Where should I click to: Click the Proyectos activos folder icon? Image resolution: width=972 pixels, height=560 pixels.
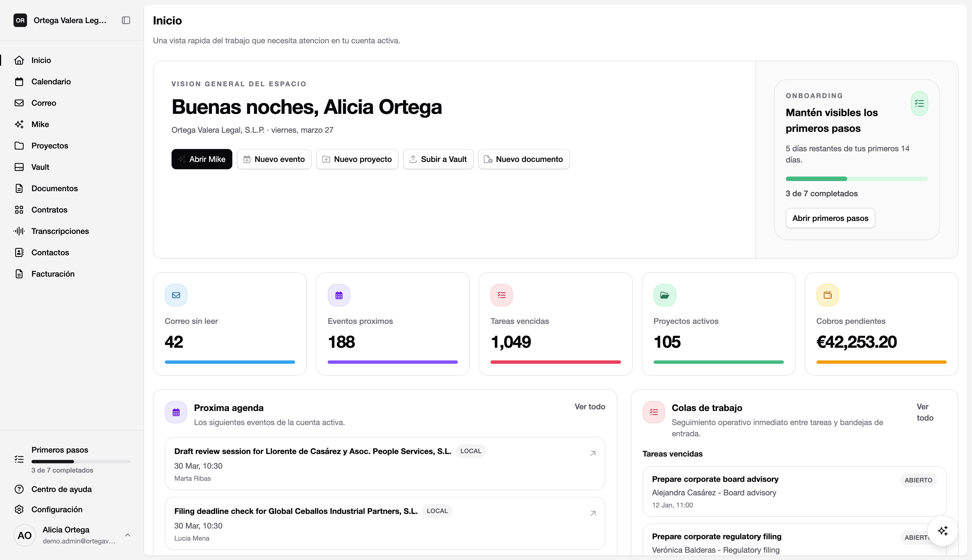click(665, 295)
